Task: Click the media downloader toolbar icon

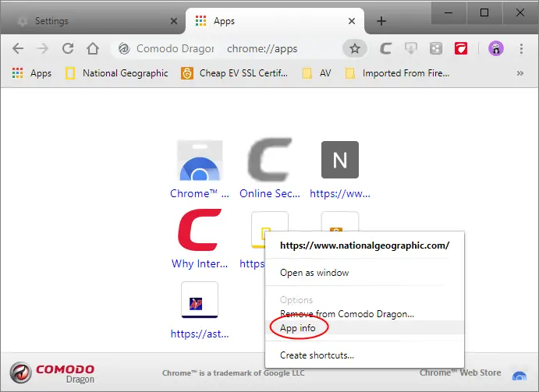Action: coord(411,48)
